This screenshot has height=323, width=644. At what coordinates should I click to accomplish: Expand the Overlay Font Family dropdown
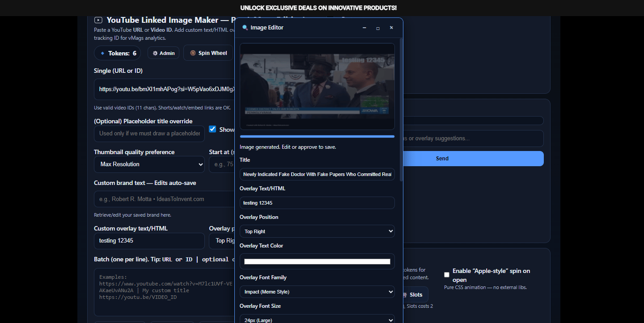(x=317, y=292)
